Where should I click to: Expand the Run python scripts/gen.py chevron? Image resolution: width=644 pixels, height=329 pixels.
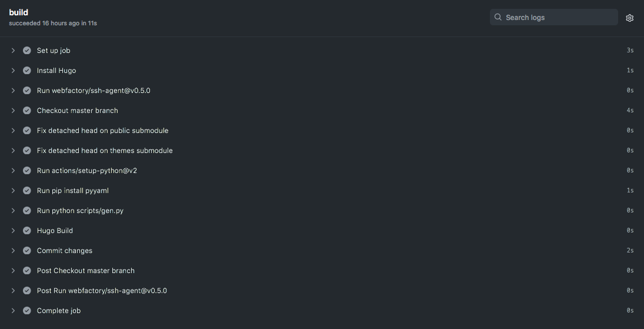point(13,211)
